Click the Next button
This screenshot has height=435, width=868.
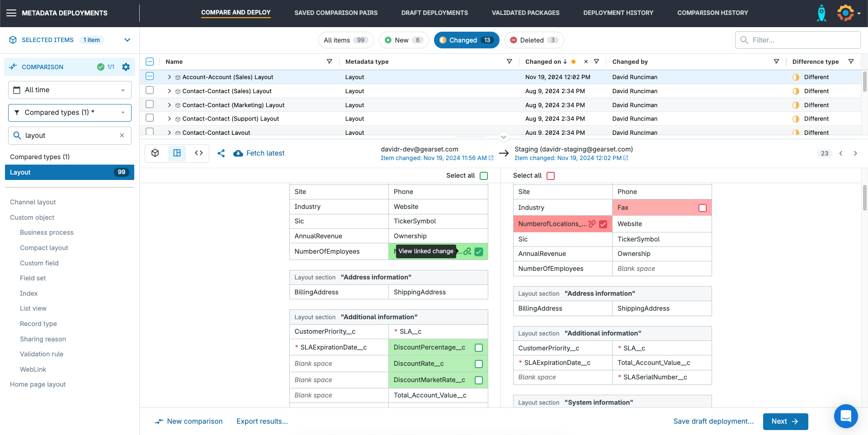click(x=785, y=421)
